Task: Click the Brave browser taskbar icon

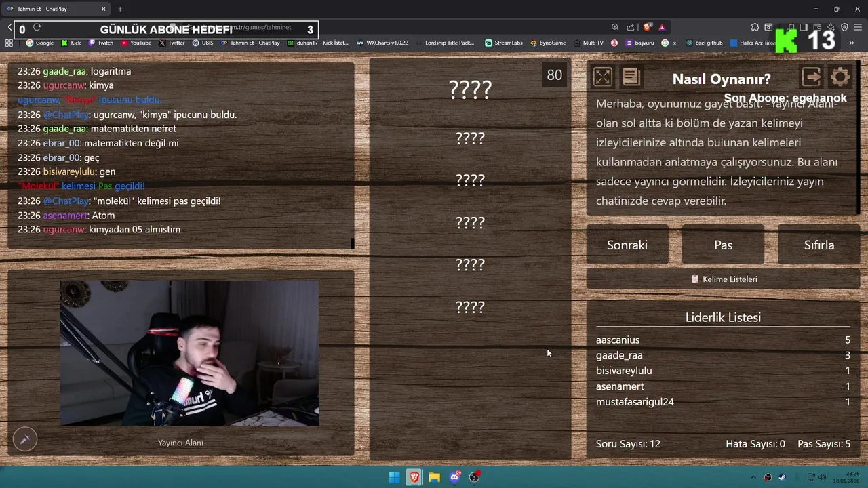Action: (x=414, y=477)
